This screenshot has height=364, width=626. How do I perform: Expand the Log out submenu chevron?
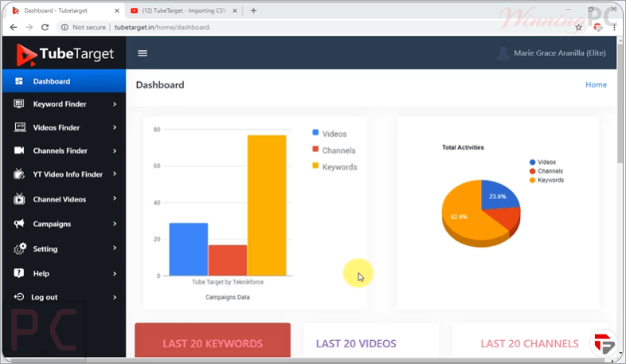point(115,297)
